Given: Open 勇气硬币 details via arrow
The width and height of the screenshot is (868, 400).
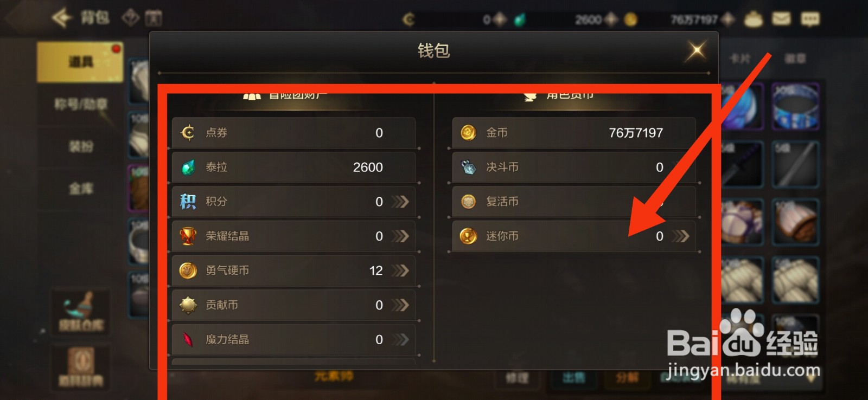Looking at the screenshot, I should pyautogui.click(x=400, y=270).
